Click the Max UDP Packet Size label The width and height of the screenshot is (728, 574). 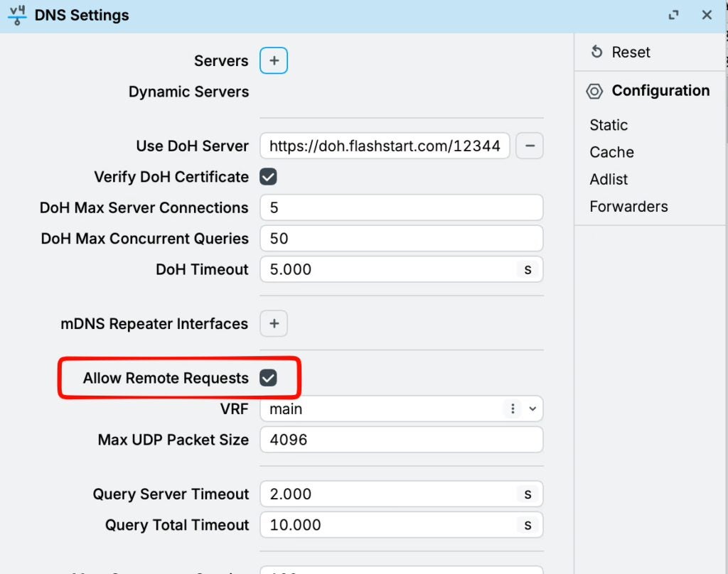173,440
